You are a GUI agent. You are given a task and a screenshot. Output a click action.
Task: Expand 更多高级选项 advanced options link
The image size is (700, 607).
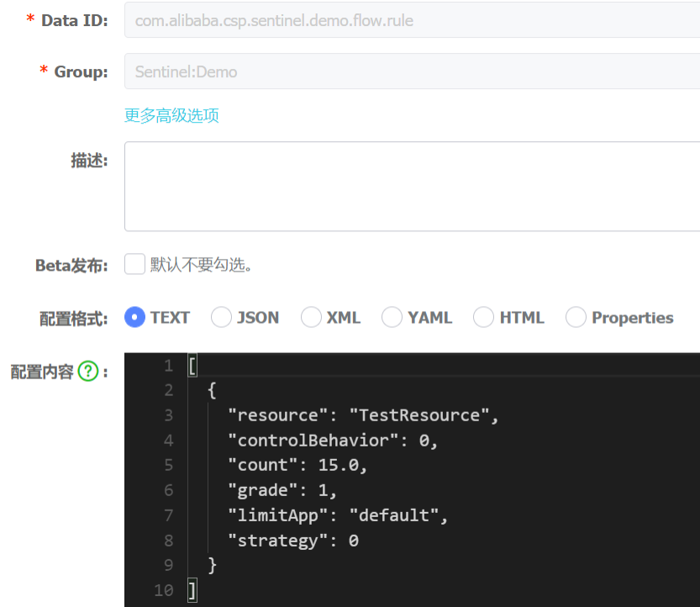click(171, 115)
